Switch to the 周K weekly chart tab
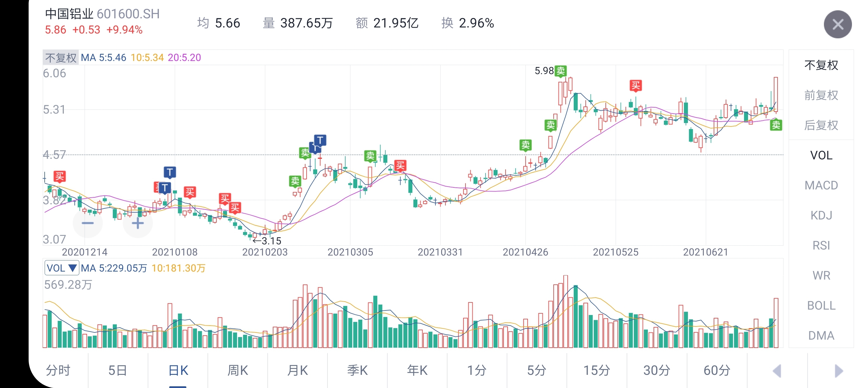 238,371
